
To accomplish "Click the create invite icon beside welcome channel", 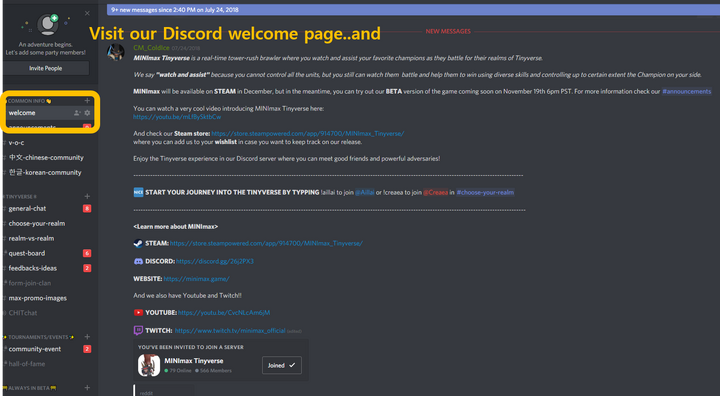I will point(77,113).
